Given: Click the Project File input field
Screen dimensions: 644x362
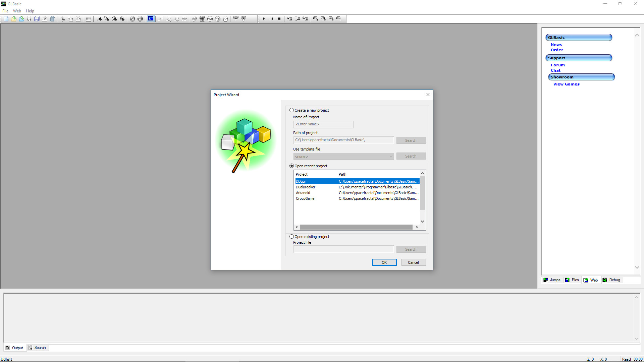Looking at the screenshot, I should click(x=344, y=249).
